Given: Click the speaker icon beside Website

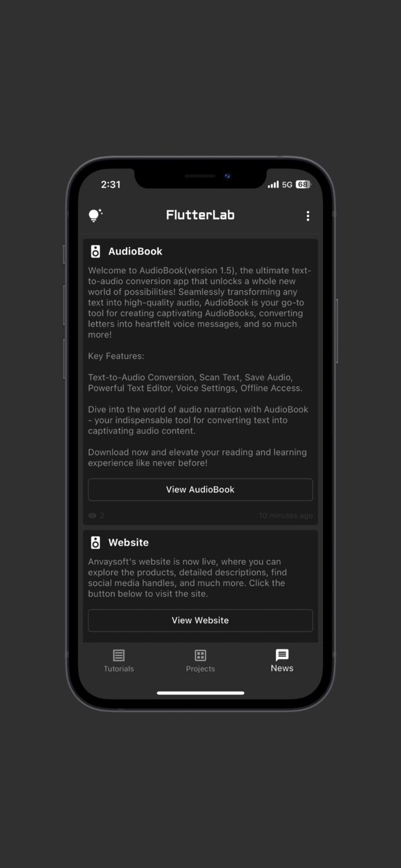Looking at the screenshot, I should tap(95, 542).
